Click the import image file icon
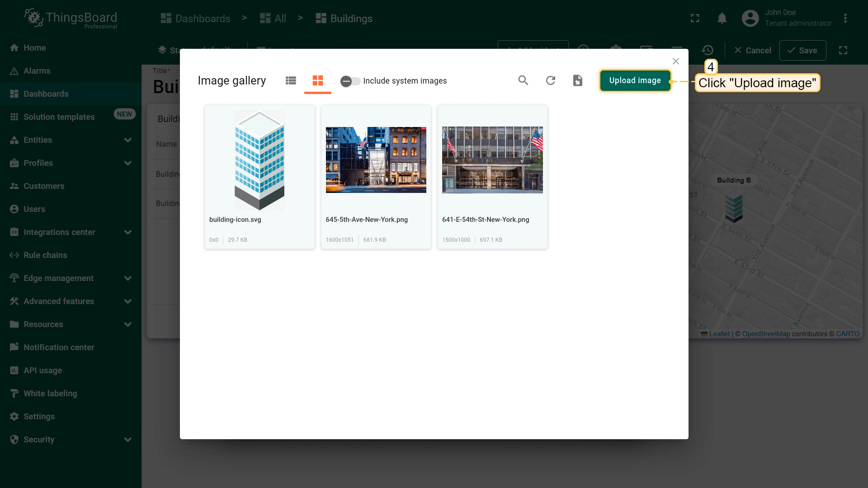The image size is (868, 488). (577, 80)
